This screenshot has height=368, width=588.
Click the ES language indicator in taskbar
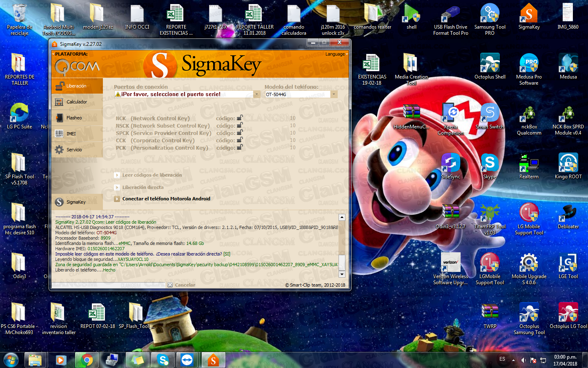coord(502,359)
